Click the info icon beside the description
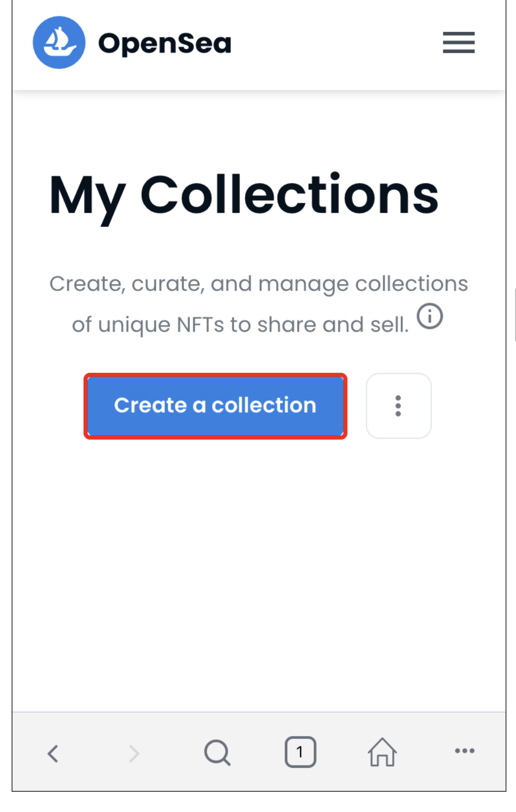 pyautogui.click(x=430, y=316)
